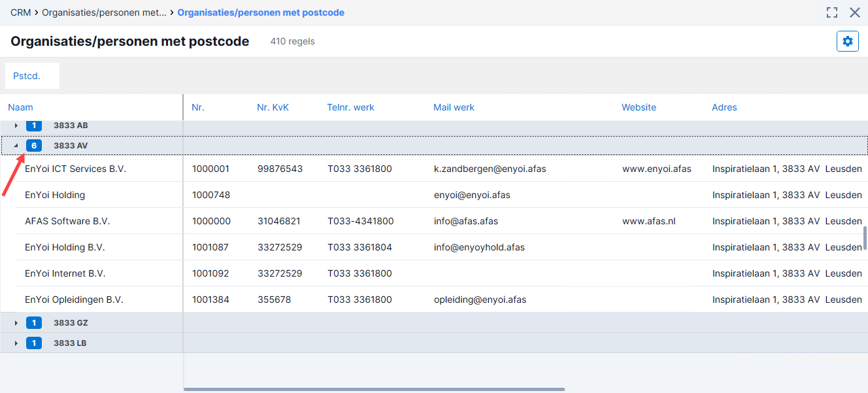Click the count badge for 3833 AV
868x393 pixels.
point(34,145)
